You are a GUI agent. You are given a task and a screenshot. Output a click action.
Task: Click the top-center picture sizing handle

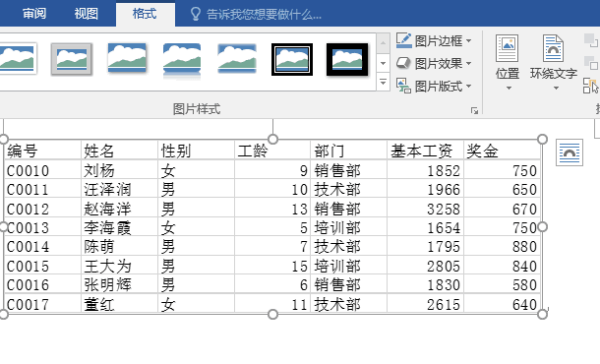[x=273, y=139]
